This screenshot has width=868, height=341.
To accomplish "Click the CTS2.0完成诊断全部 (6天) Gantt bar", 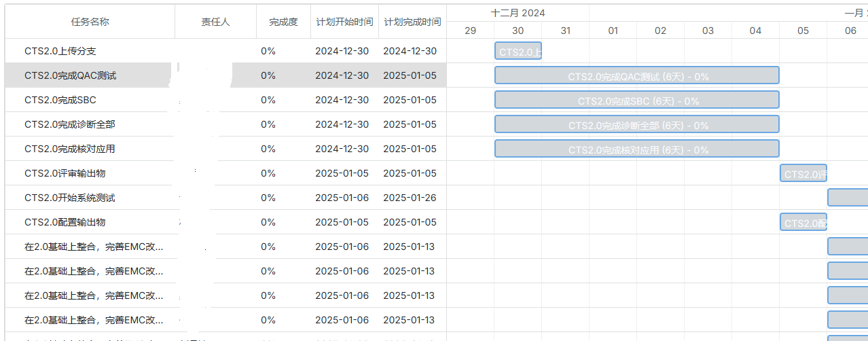I will tap(637, 124).
